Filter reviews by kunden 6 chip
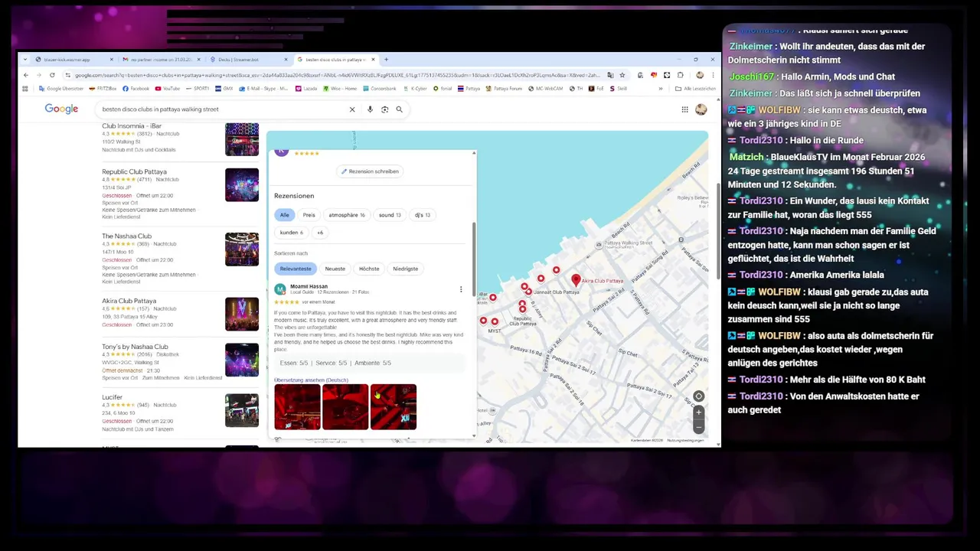Screen dimensions: 980x551 (291, 233)
